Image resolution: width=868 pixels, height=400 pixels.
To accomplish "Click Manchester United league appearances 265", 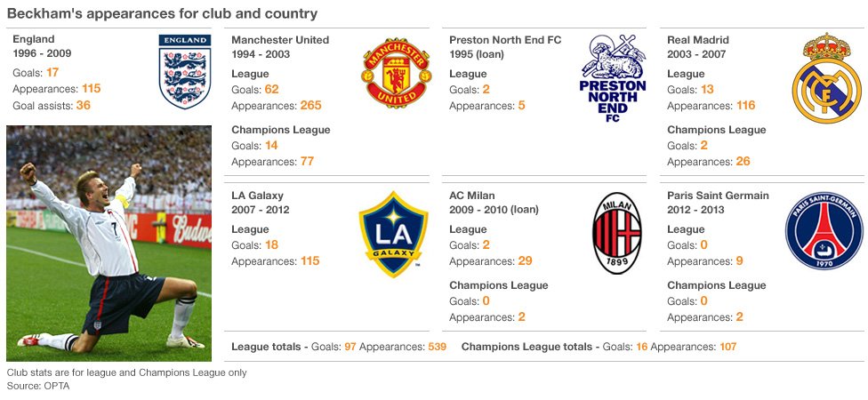I will (310, 105).
